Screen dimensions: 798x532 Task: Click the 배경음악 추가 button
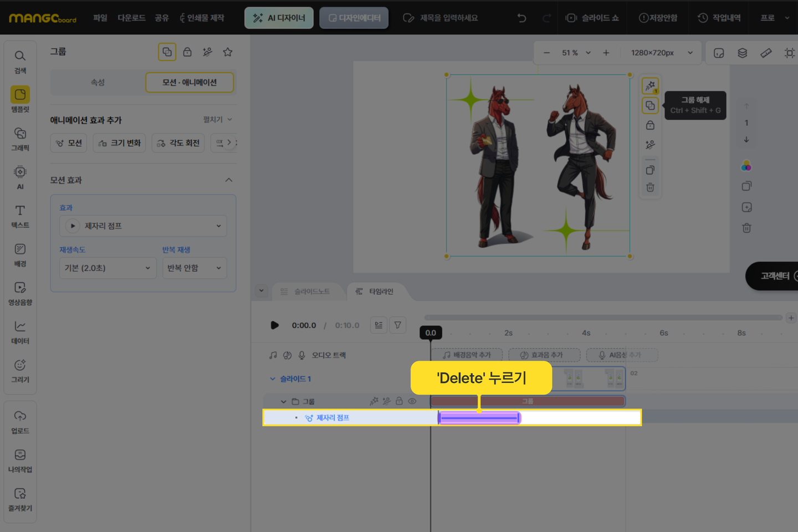[467, 355]
